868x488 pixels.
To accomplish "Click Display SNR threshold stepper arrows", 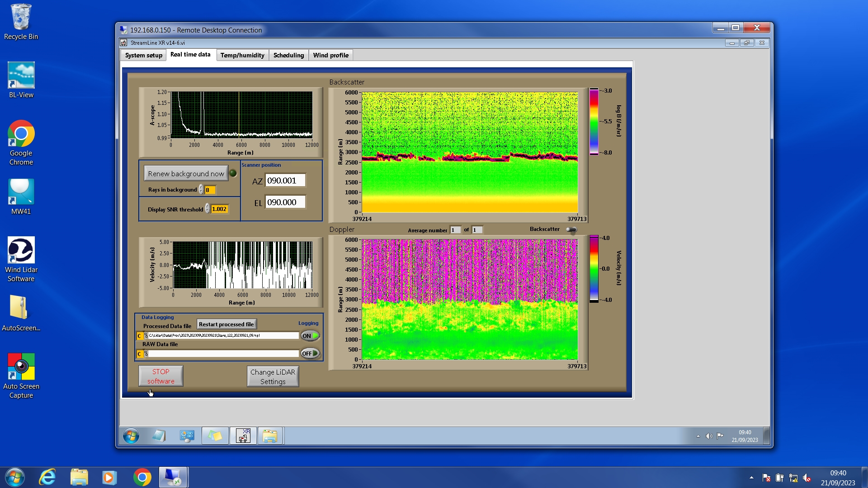I will coord(207,209).
